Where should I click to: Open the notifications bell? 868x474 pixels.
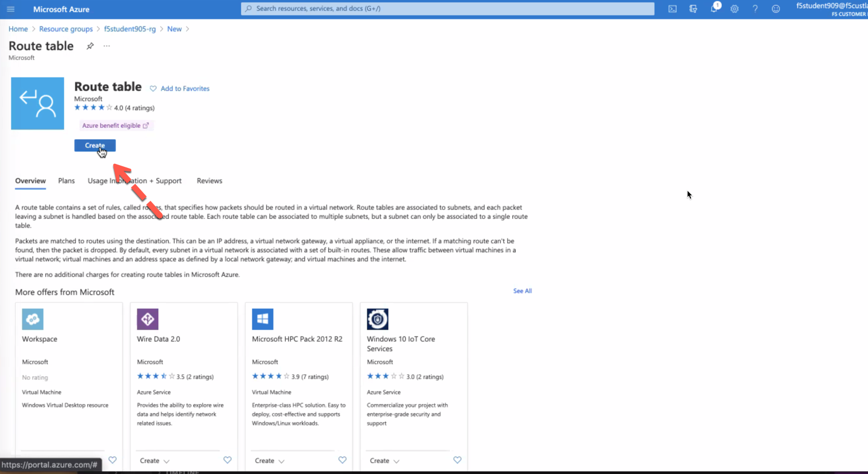714,9
